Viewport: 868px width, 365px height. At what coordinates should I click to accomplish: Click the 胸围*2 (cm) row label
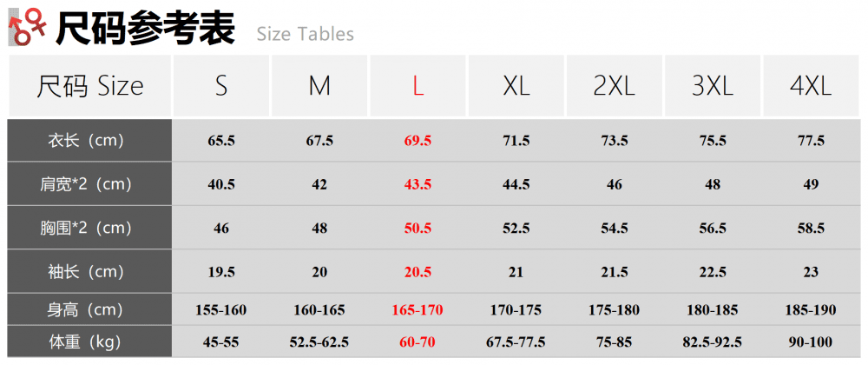click(x=90, y=228)
